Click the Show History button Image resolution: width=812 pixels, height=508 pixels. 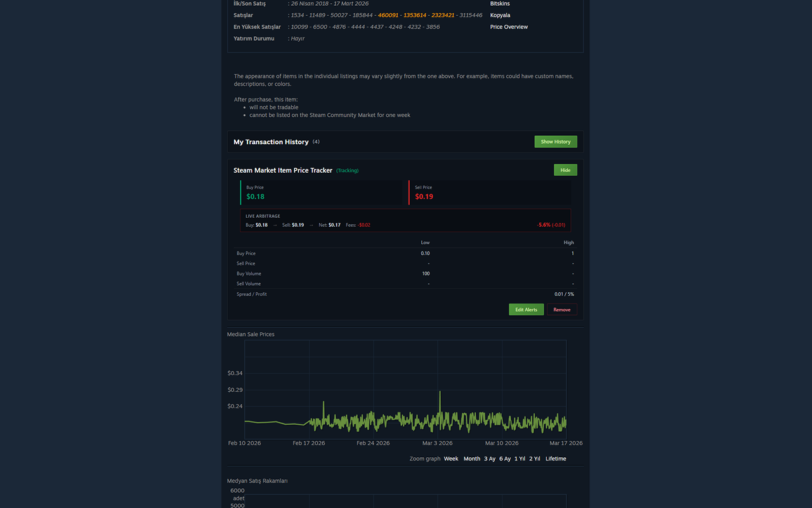(556, 142)
